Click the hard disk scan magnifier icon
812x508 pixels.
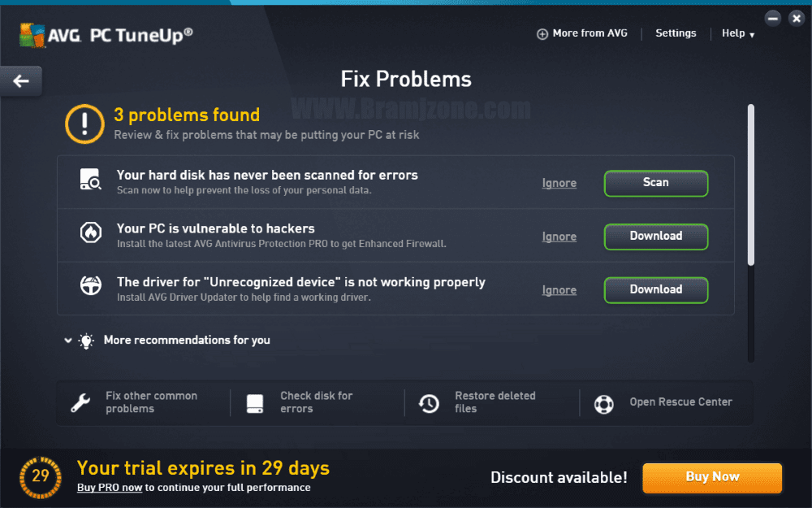pos(90,180)
